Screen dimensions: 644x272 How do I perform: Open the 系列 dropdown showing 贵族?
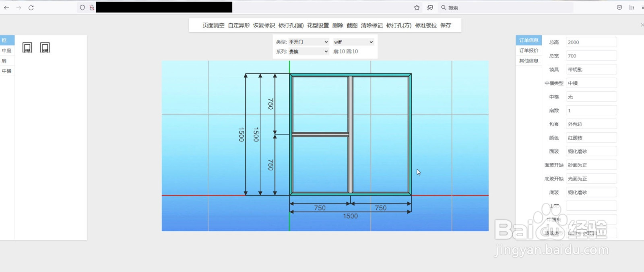pos(309,52)
